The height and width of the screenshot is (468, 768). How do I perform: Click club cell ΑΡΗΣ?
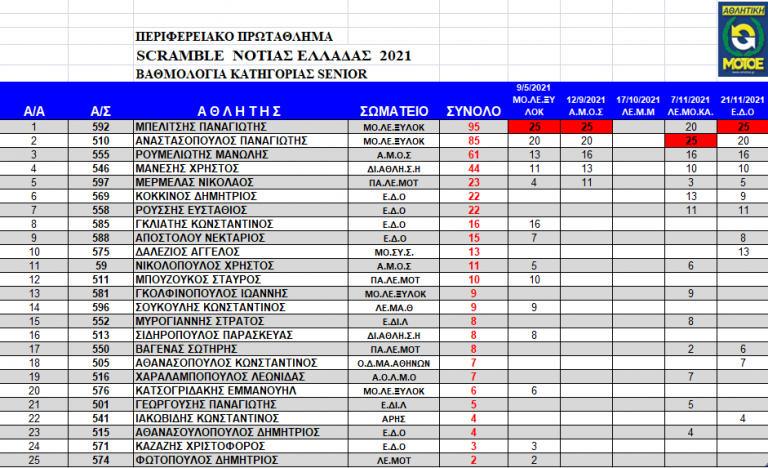tap(394, 419)
